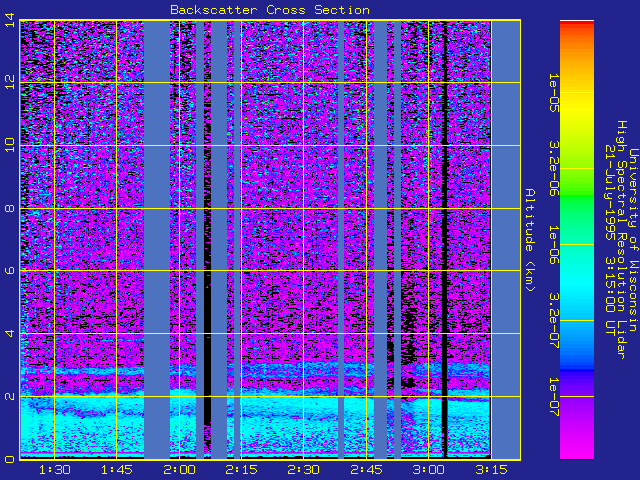
Task: Click the altitude label 0
Action: tap(10, 459)
